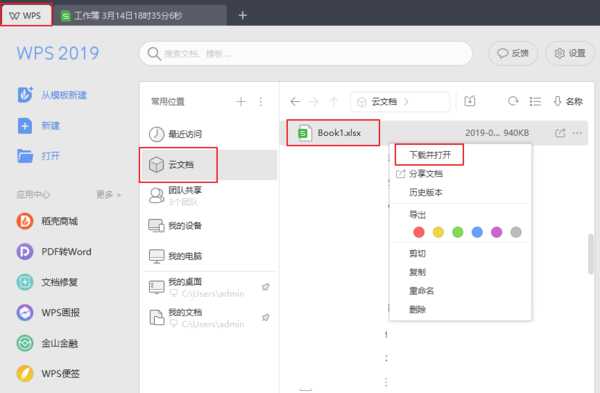Screen dimensions: 600x393
Task: Open the 工作簿 spreadsheet tab
Action: click(140, 16)
